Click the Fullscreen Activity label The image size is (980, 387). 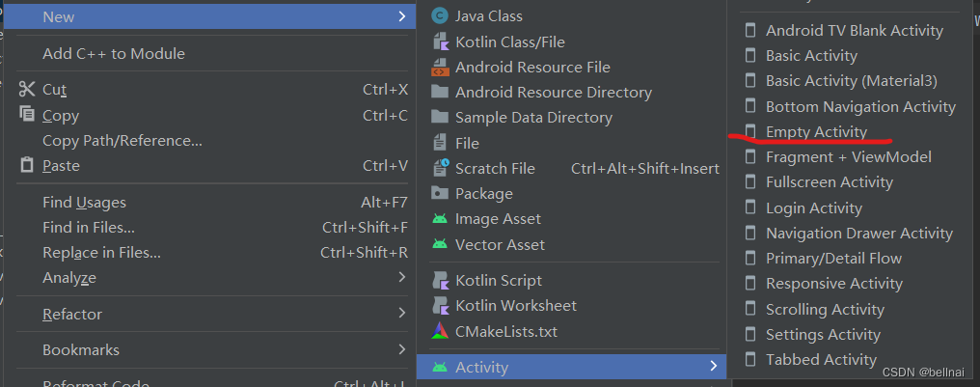(830, 182)
